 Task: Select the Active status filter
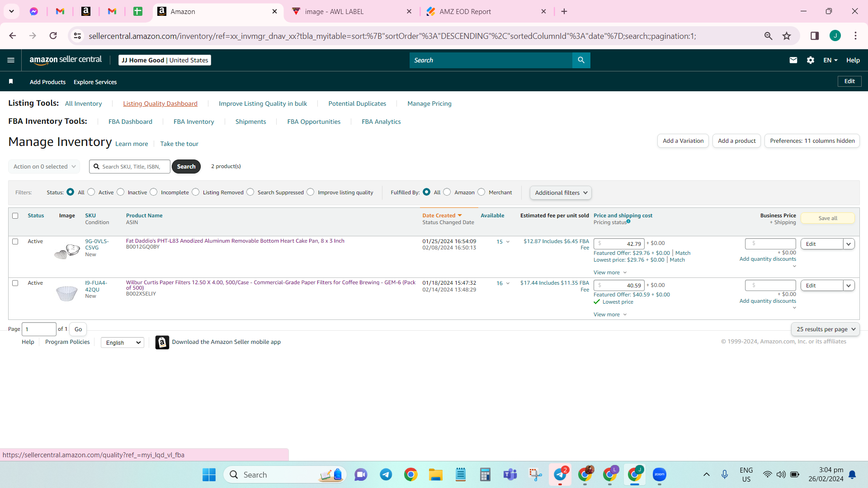tap(91, 192)
